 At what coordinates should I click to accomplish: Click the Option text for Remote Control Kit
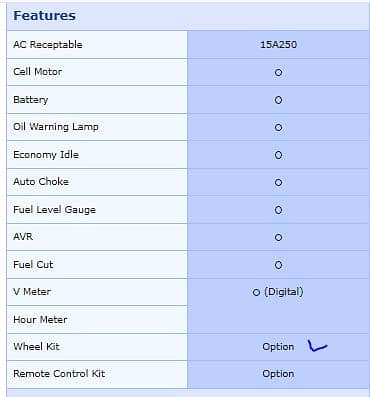tap(278, 374)
